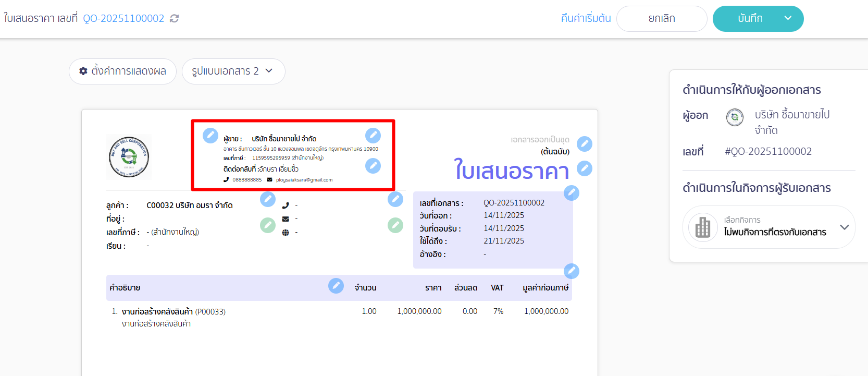Click ใช้ได้ถึง date value 21/11/2025
Viewport: 868px width, 376px height.
click(x=504, y=241)
